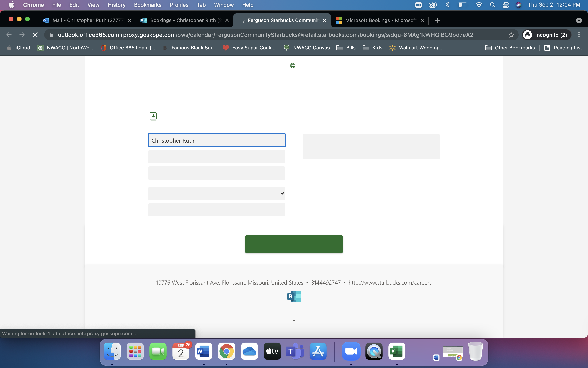Screen dimensions: 588x368
Task: Click the name field containing Christopher Ruth
Action: click(x=217, y=140)
